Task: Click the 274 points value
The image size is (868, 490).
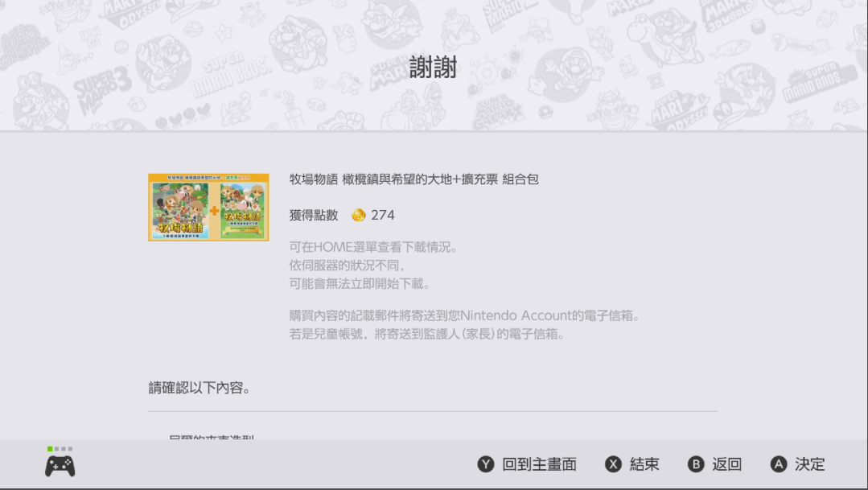Action: tap(383, 215)
